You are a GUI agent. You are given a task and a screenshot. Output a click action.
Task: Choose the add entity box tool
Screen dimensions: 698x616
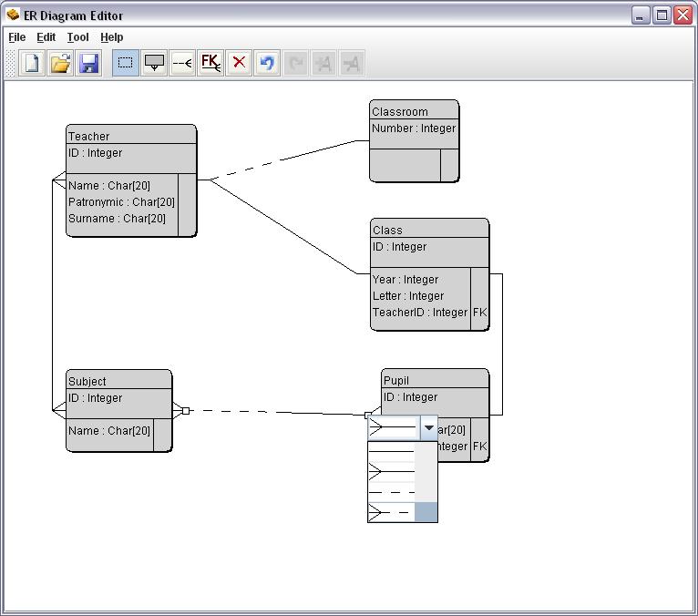click(155, 63)
